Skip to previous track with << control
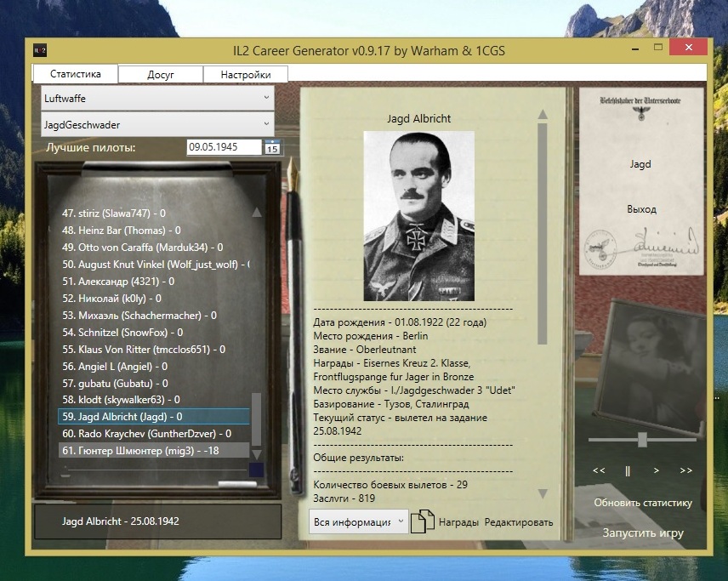 [599, 470]
